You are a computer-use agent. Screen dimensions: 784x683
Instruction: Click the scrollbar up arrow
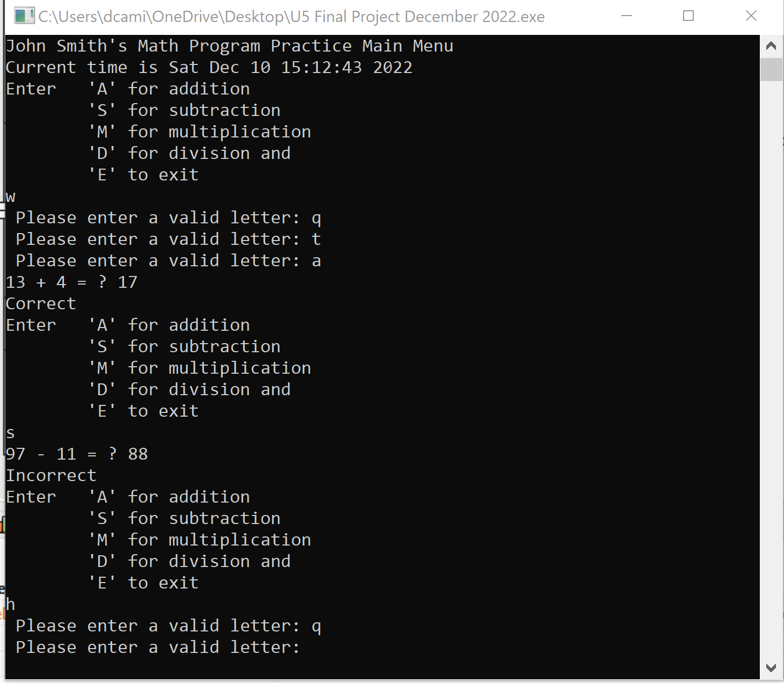pyautogui.click(x=771, y=46)
